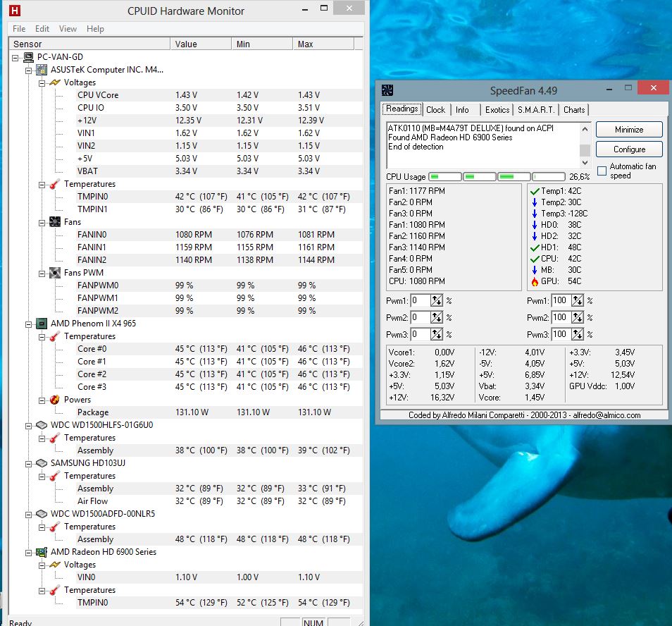The height and width of the screenshot is (626, 672).
Task: Click the first CPU Usage bar
Action: (445, 177)
